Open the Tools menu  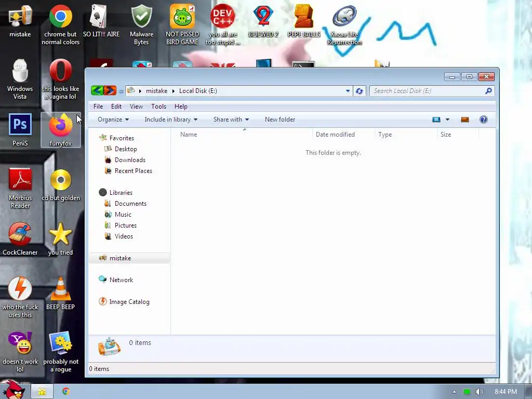(x=158, y=107)
